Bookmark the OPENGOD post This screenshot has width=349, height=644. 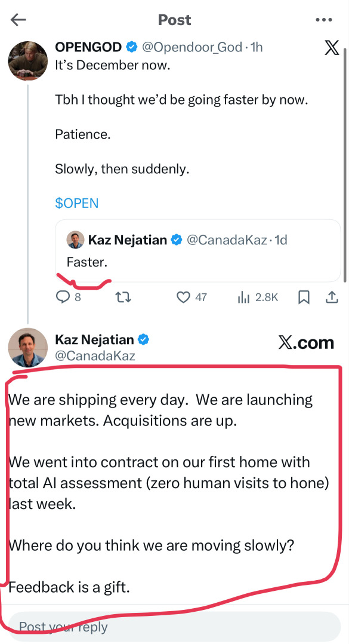[x=304, y=297]
